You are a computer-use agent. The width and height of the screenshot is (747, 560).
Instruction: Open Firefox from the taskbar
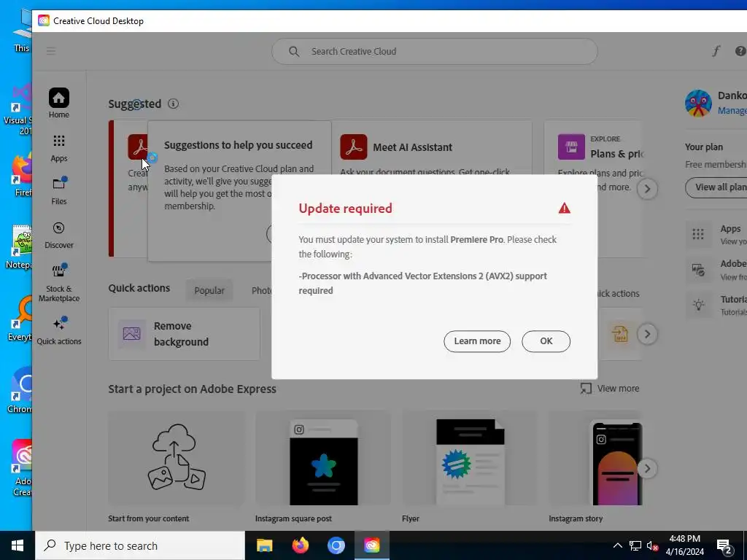300,545
